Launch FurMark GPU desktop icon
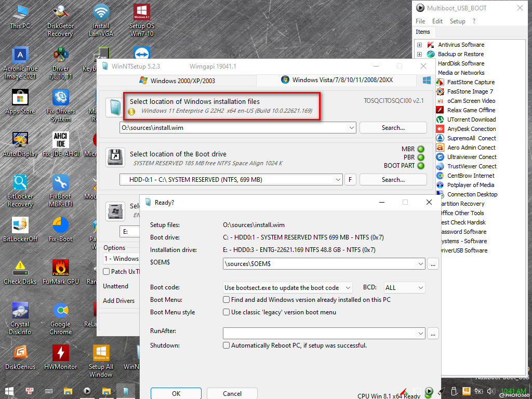Screen dimensions: 532x399 pyautogui.click(x=61, y=272)
